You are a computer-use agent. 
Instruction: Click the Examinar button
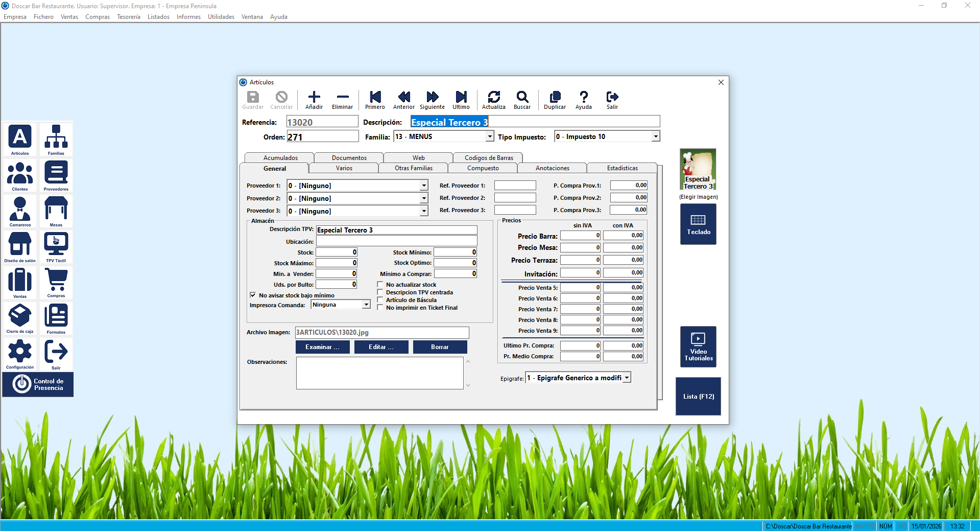pyautogui.click(x=322, y=347)
